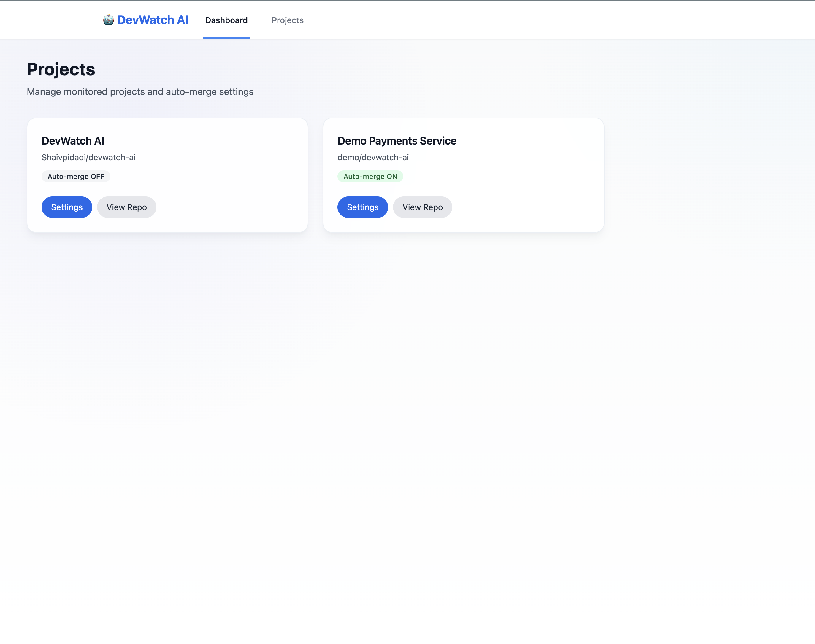Click the Auto-merge ON badge
Image resolution: width=815 pixels, height=644 pixels.
370,177
